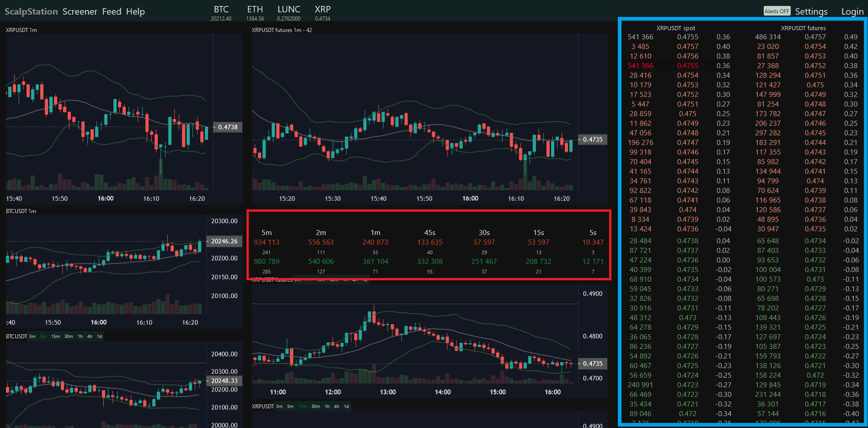The height and width of the screenshot is (428, 868).
Task: Switch BTCUSDT chart to 15m timeframe
Action: pyautogui.click(x=55, y=337)
